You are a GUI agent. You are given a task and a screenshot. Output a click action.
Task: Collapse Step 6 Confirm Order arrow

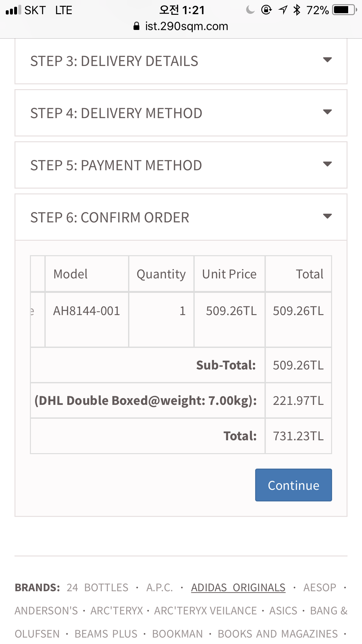click(x=327, y=217)
